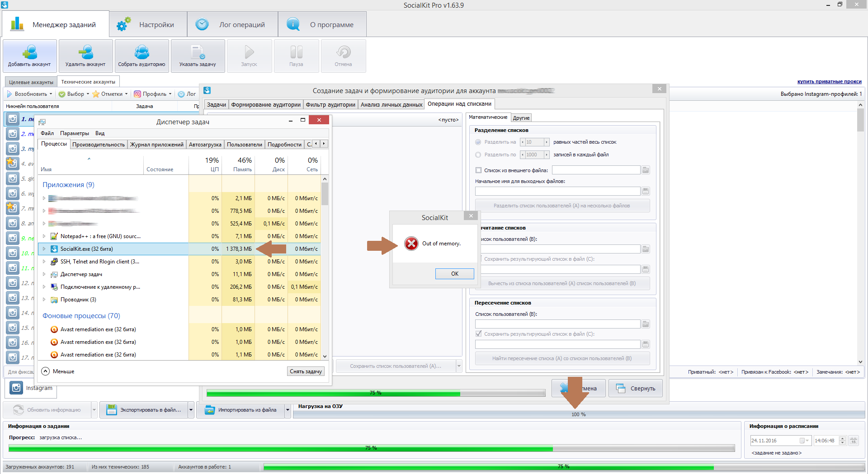Click browse icon next to external file field

tap(646, 170)
